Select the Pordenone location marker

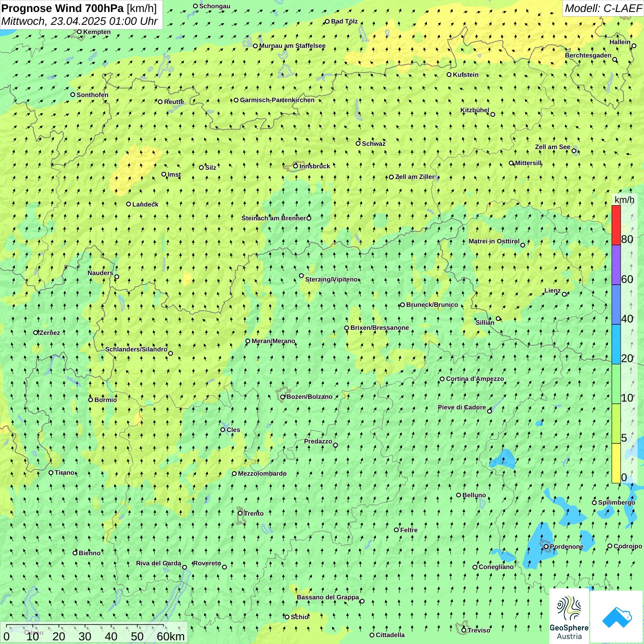click(x=546, y=546)
